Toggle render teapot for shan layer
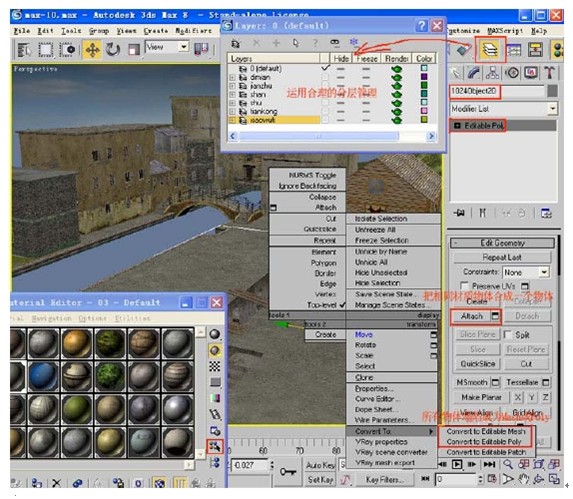Screen dimensions: 573x499 pyautogui.click(x=396, y=94)
